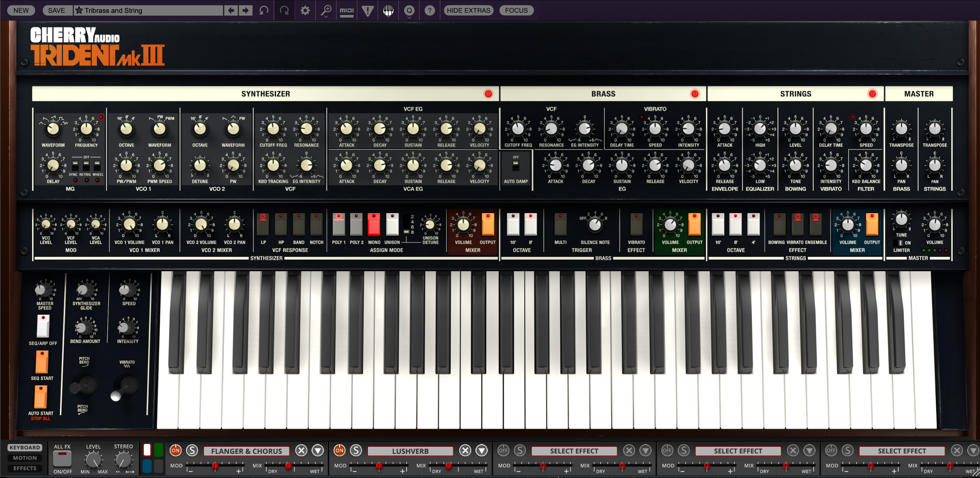Open the third slot SELECT EFFECT selector
The width and height of the screenshot is (980, 478).
click(x=574, y=451)
